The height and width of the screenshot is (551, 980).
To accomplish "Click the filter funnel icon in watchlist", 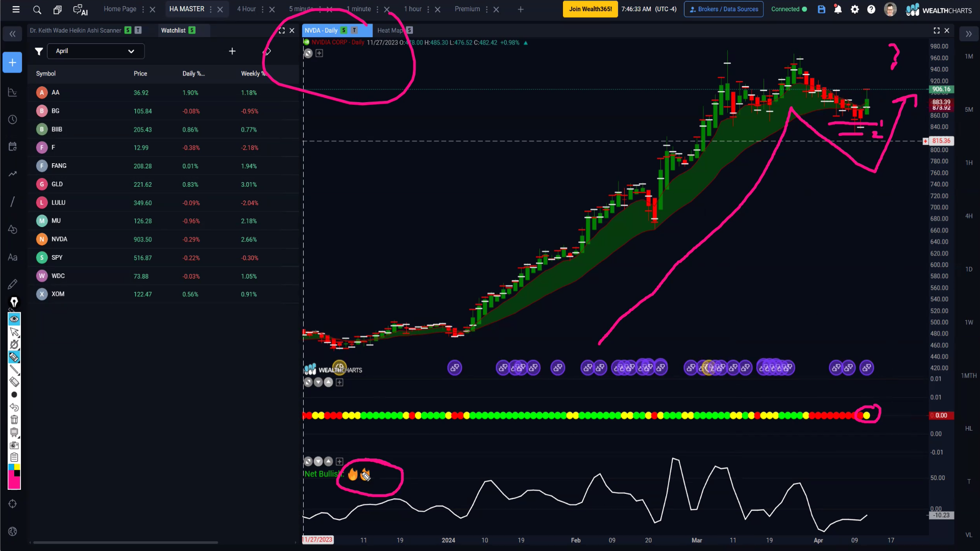I will point(39,51).
